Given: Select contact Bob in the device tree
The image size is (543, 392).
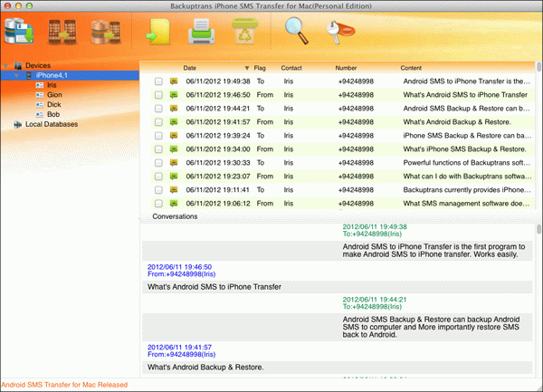Looking at the screenshot, I should tap(53, 114).
